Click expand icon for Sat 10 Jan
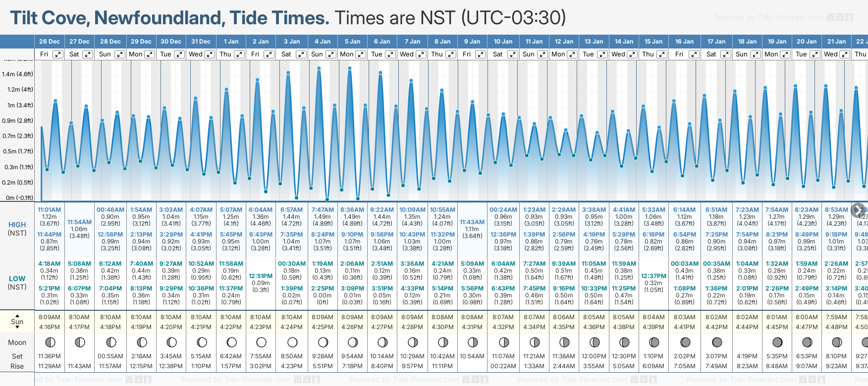The image size is (868, 386). click(511, 54)
